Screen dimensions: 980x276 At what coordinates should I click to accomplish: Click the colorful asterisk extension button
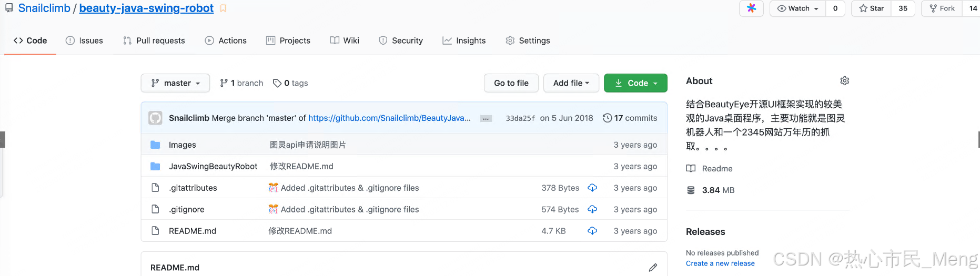click(751, 8)
